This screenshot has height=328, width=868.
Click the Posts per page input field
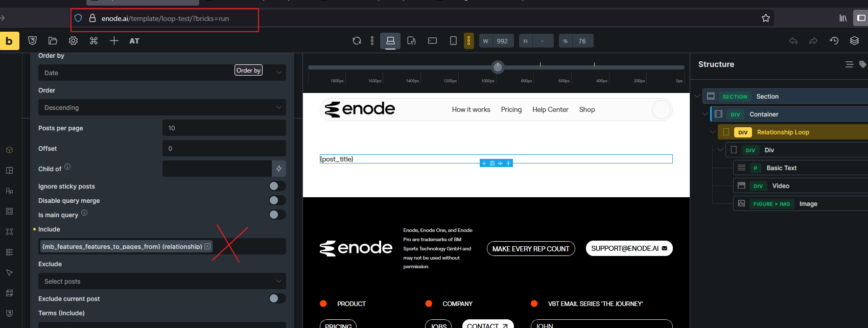[224, 128]
